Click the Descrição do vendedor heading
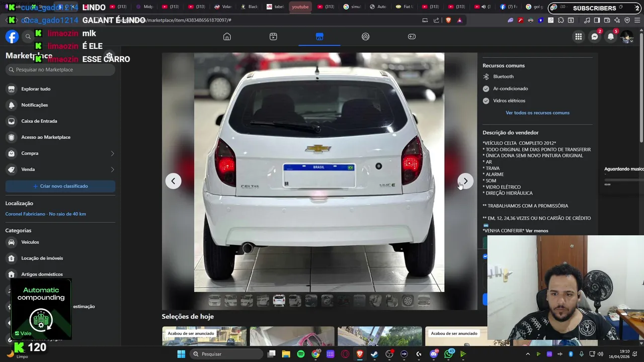 511,133
